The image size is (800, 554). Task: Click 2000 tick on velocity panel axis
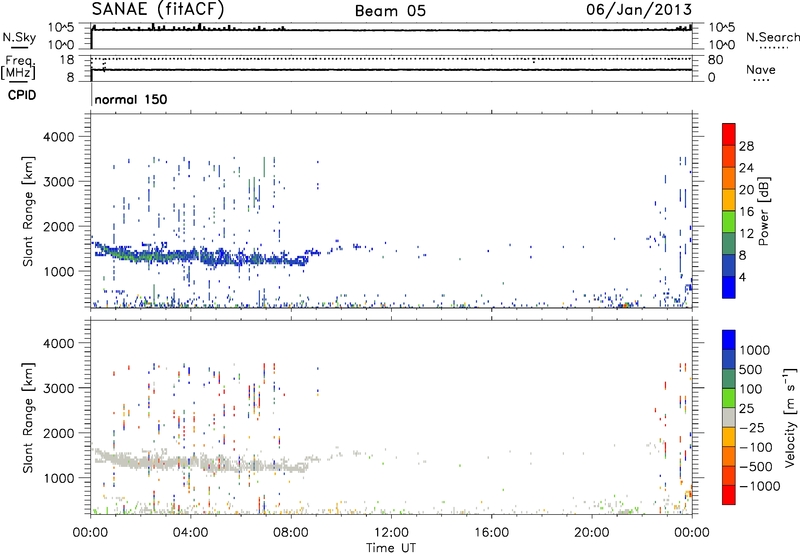click(x=59, y=433)
